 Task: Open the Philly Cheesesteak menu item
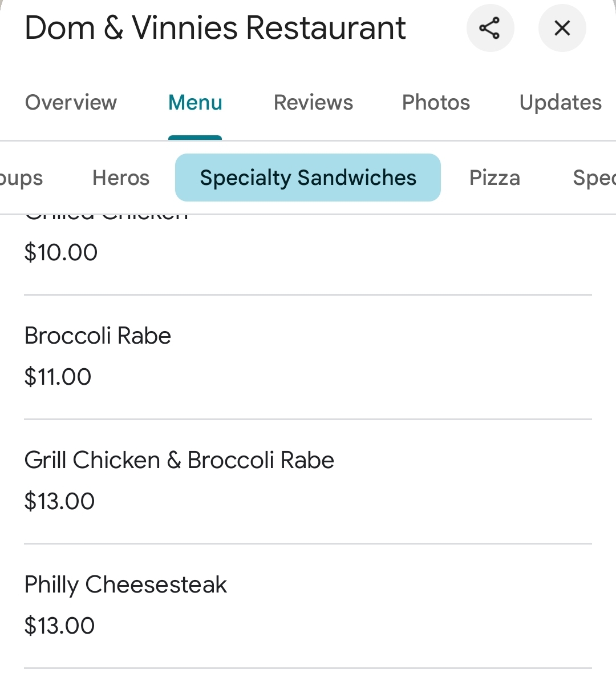(125, 585)
